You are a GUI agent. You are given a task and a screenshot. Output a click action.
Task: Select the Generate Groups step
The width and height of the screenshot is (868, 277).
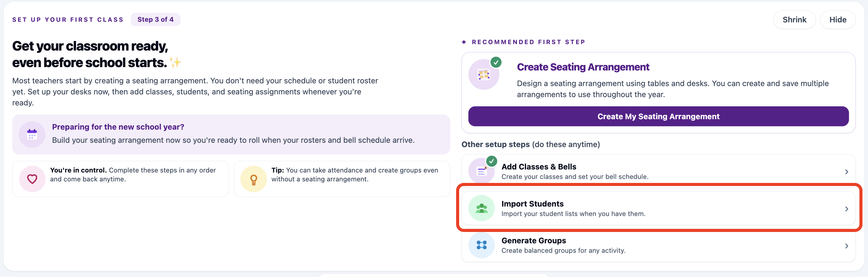[658, 245]
